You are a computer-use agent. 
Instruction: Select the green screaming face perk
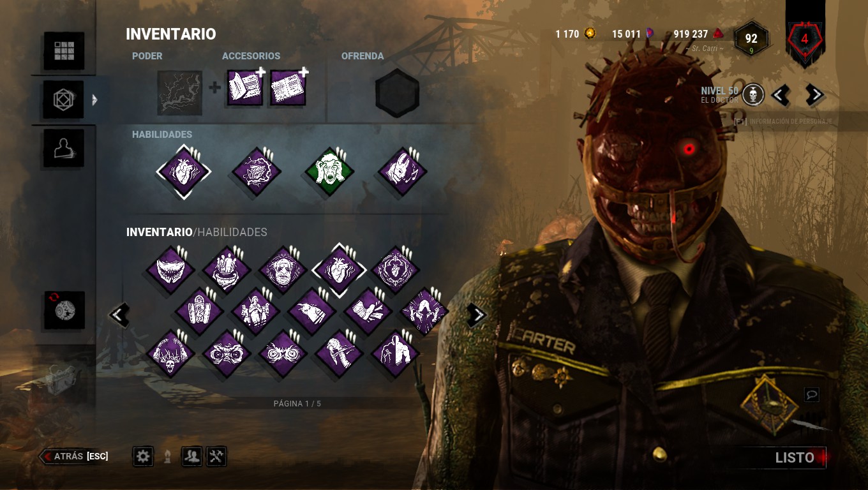pyautogui.click(x=328, y=172)
